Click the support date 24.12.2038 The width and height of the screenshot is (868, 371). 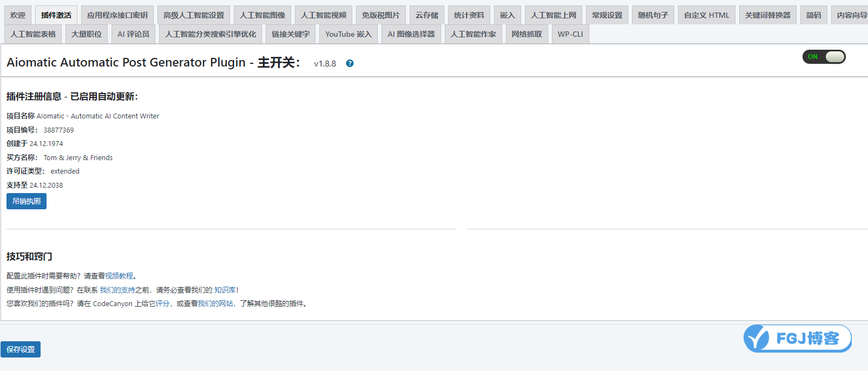tap(46, 186)
